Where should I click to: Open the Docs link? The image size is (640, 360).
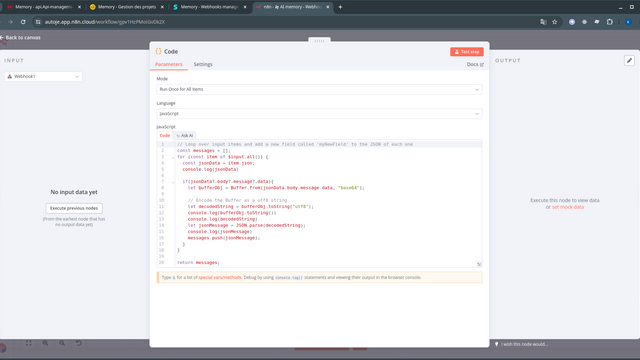[475, 64]
